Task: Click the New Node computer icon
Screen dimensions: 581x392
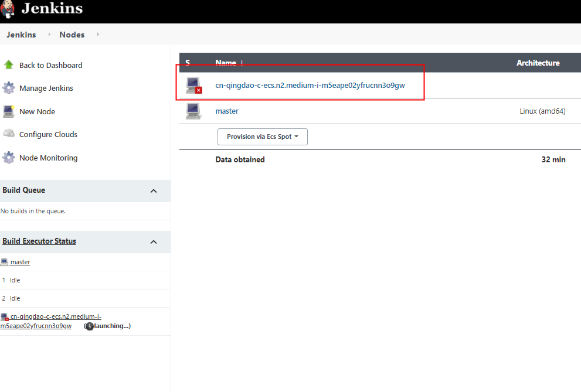Action: pyautogui.click(x=9, y=111)
